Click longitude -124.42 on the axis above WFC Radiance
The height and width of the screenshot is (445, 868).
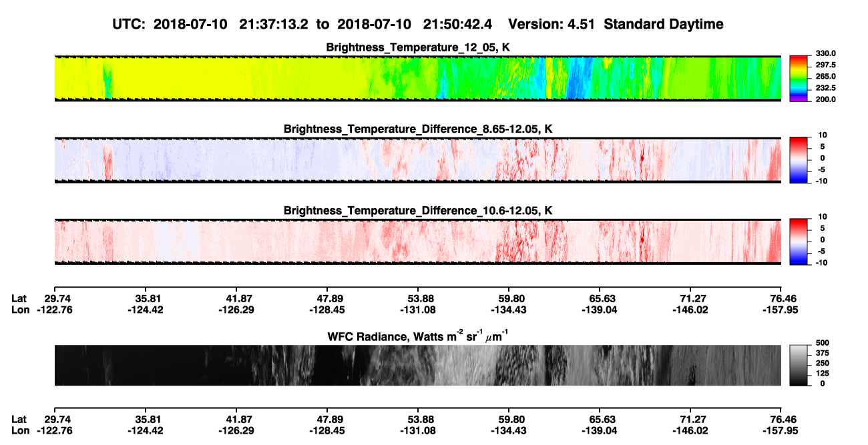145,310
